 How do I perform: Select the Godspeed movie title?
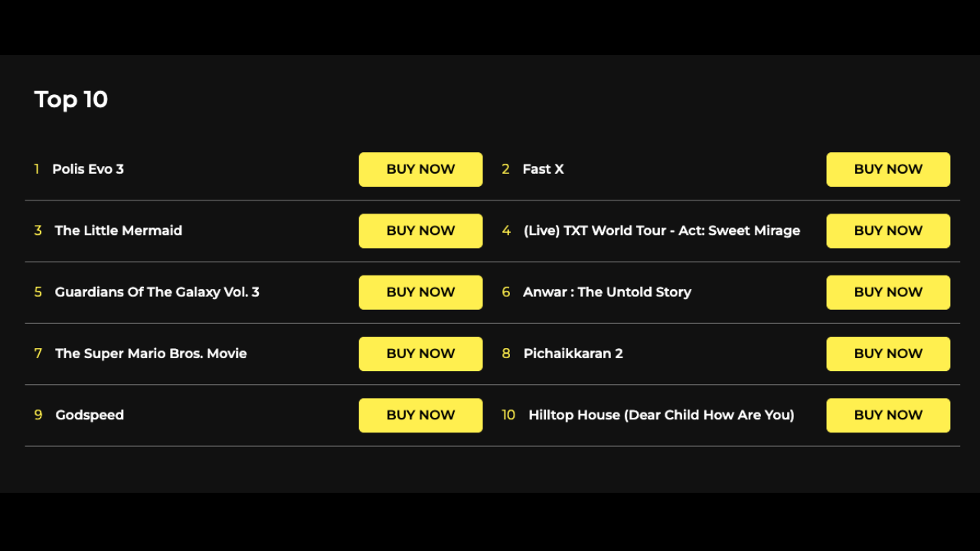[90, 415]
